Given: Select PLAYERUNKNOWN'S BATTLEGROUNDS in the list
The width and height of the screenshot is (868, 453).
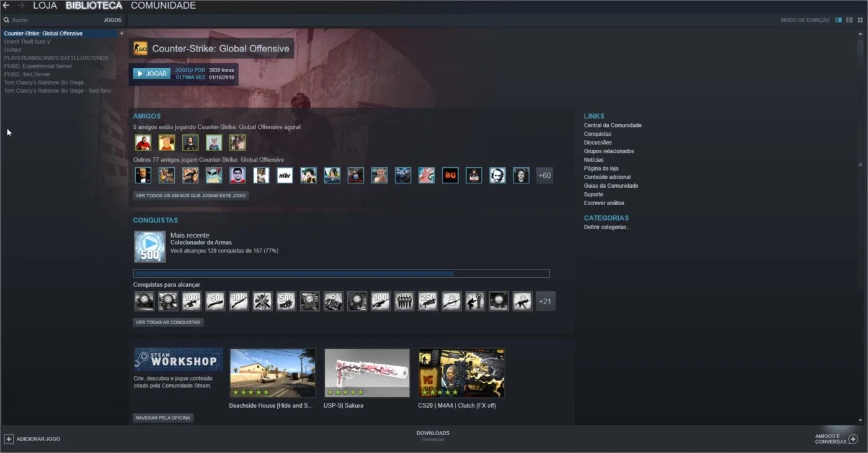Looking at the screenshot, I should pyautogui.click(x=56, y=58).
